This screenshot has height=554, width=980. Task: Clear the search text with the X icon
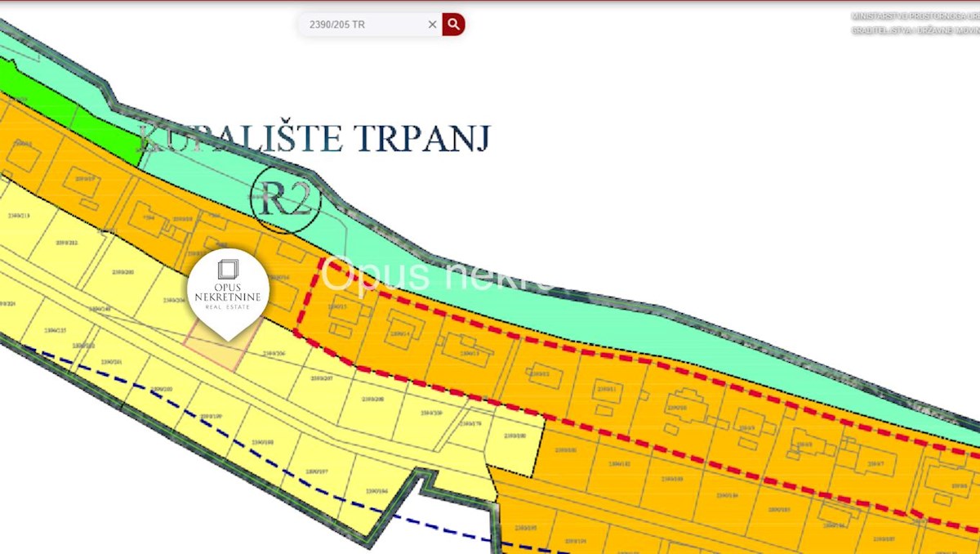coord(432,25)
